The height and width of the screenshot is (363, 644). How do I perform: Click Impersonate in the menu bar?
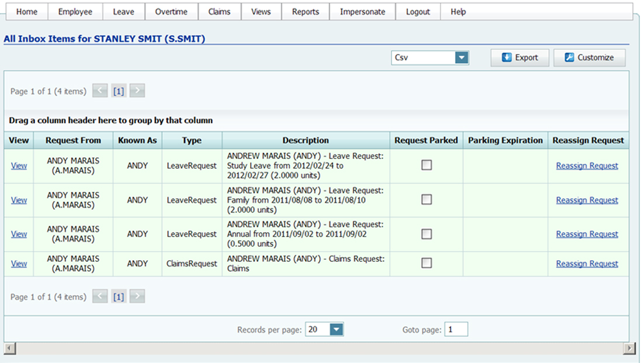[362, 11]
